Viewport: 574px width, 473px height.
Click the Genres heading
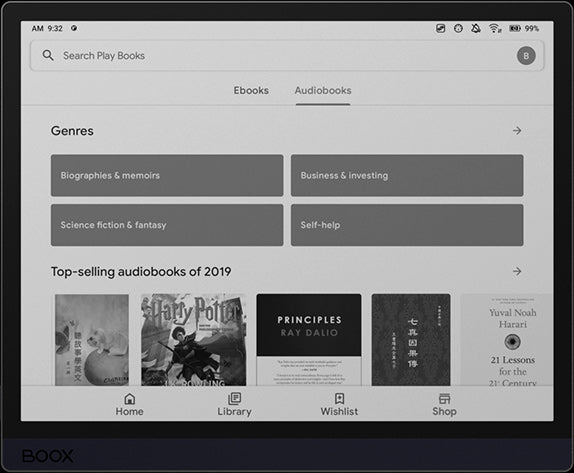pyautogui.click(x=72, y=131)
